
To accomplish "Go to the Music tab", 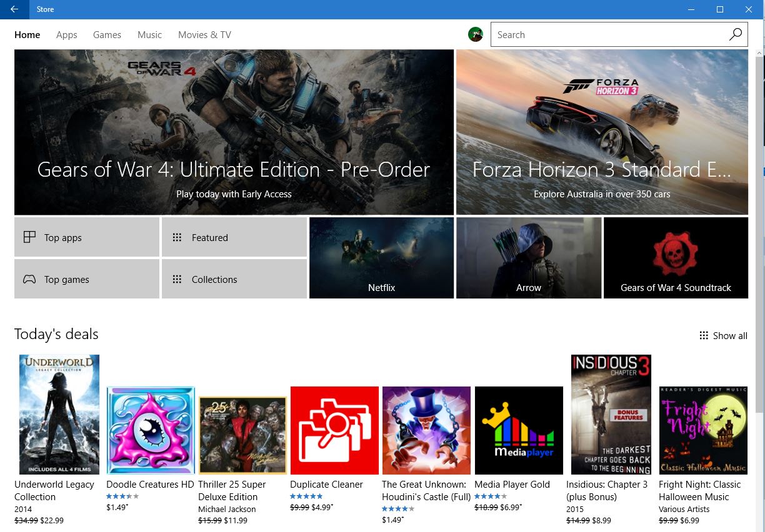I will 149,35.
